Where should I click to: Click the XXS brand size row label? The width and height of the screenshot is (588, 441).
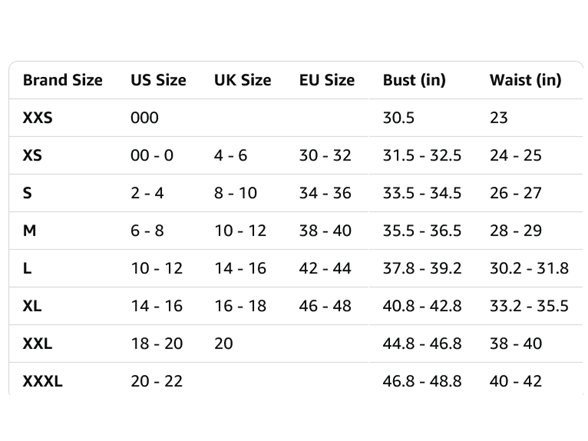click(38, 118)
